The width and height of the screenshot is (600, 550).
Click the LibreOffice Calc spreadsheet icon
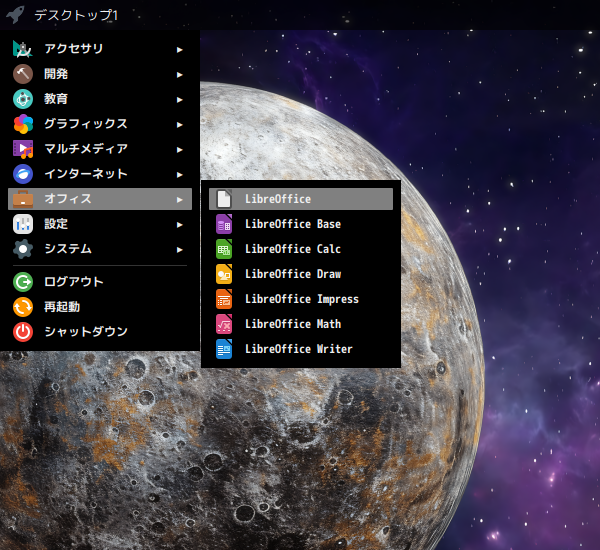pos(224,249)
